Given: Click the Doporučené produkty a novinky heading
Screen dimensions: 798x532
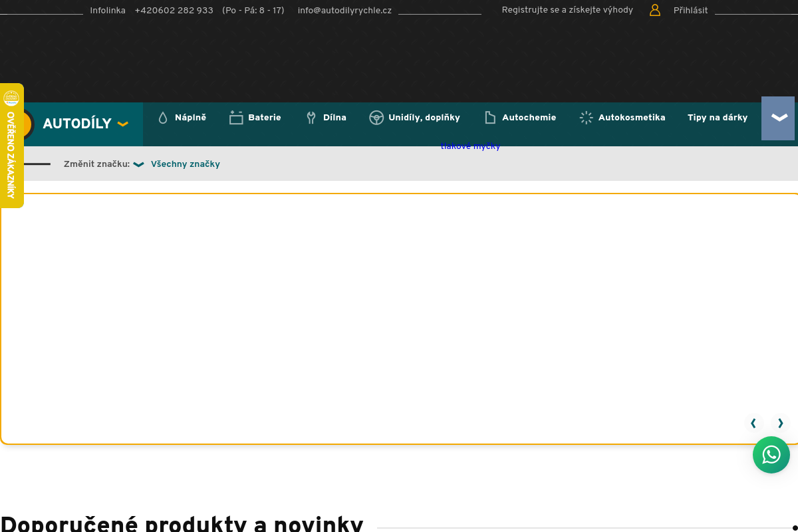Looking at the screenshot, I should tap(182, 524).
